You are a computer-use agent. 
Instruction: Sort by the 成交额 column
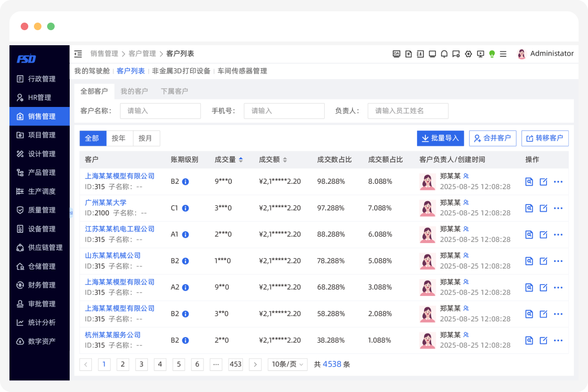pyautogui.click(x=285, y=160)
